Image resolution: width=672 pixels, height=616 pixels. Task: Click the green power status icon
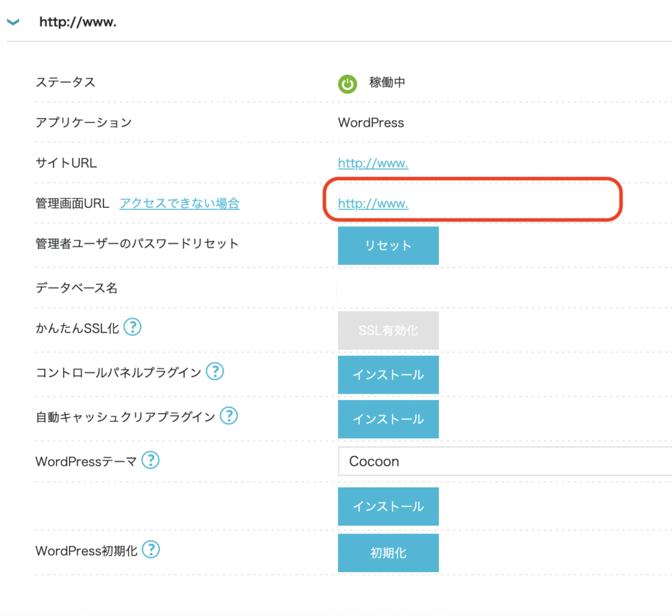347,84
